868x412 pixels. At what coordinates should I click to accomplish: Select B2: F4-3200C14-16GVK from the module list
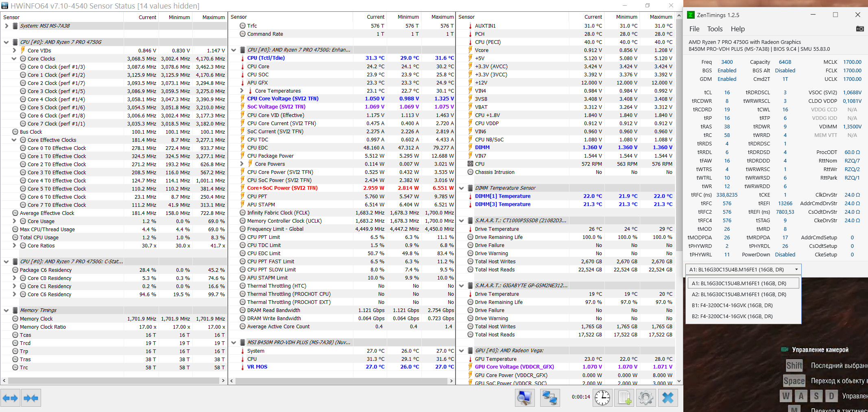point(743,317)
